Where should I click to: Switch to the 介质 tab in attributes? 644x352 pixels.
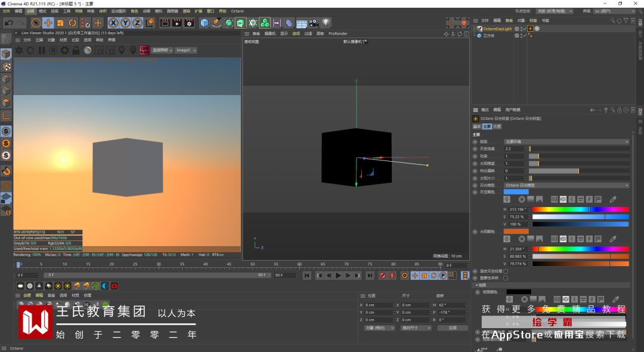(497, 126)
